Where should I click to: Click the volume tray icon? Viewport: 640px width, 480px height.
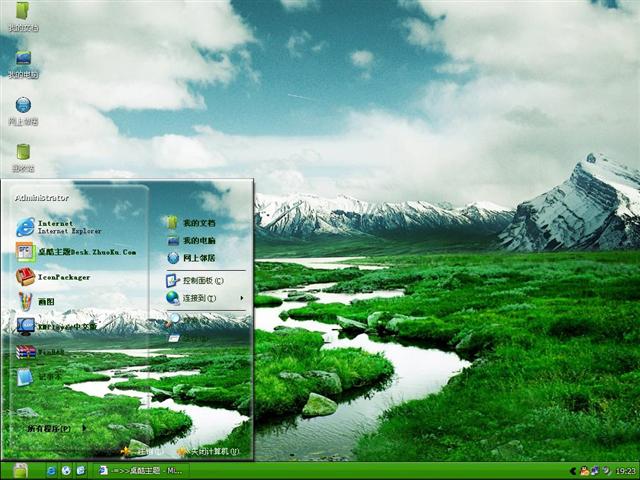point(607,471)
